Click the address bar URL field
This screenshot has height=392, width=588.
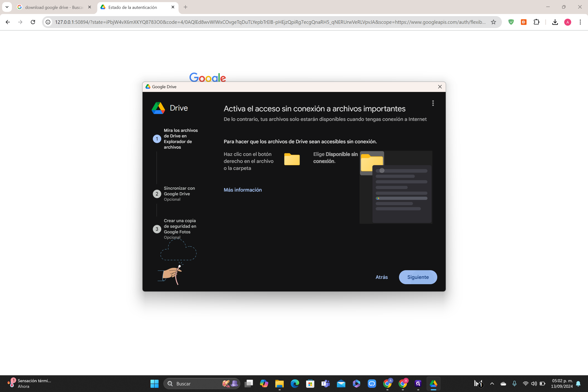click(x=270, y=22)
